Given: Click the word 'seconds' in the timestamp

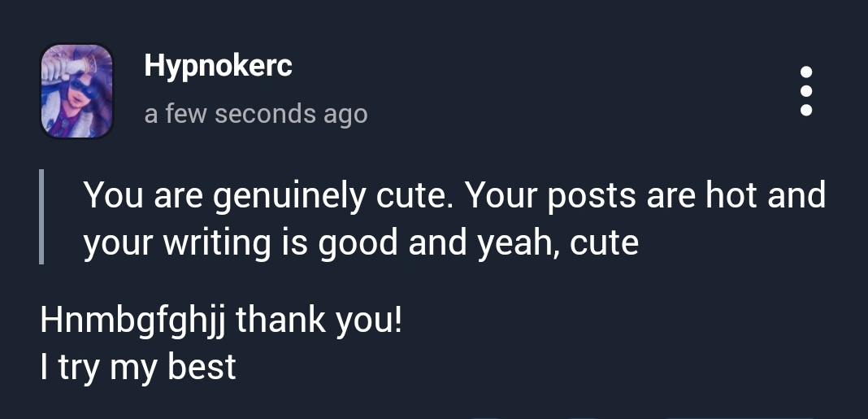Looking at the screenshot, I should pos(265,114).
